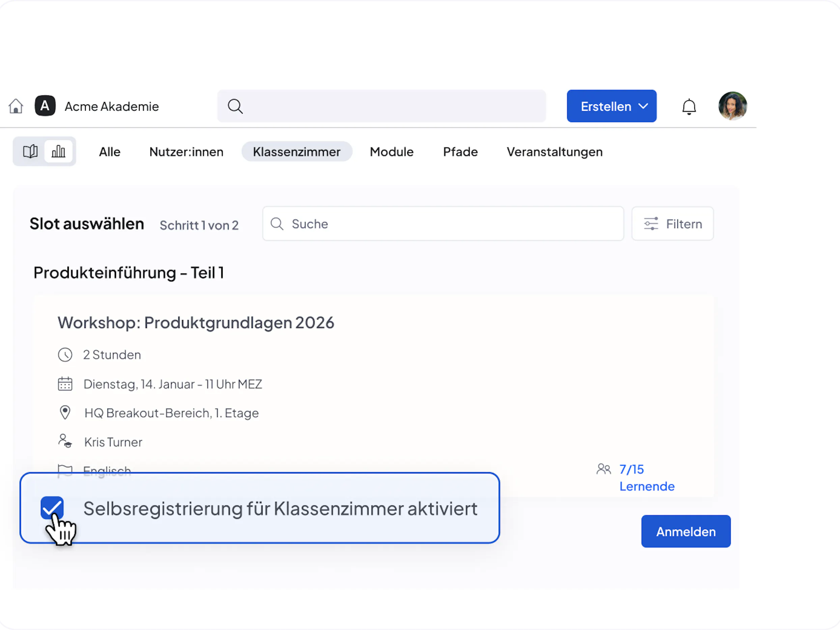Uncheck Selbsregistrierung für Klassenzimmer checkbox

[x=52, y=508]
